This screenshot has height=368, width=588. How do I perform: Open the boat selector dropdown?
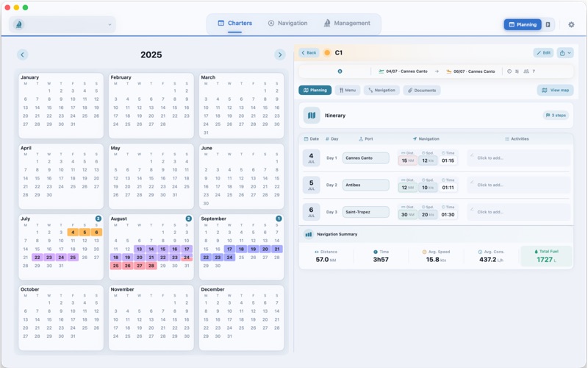pyautogui.click(x=62, y=25)
